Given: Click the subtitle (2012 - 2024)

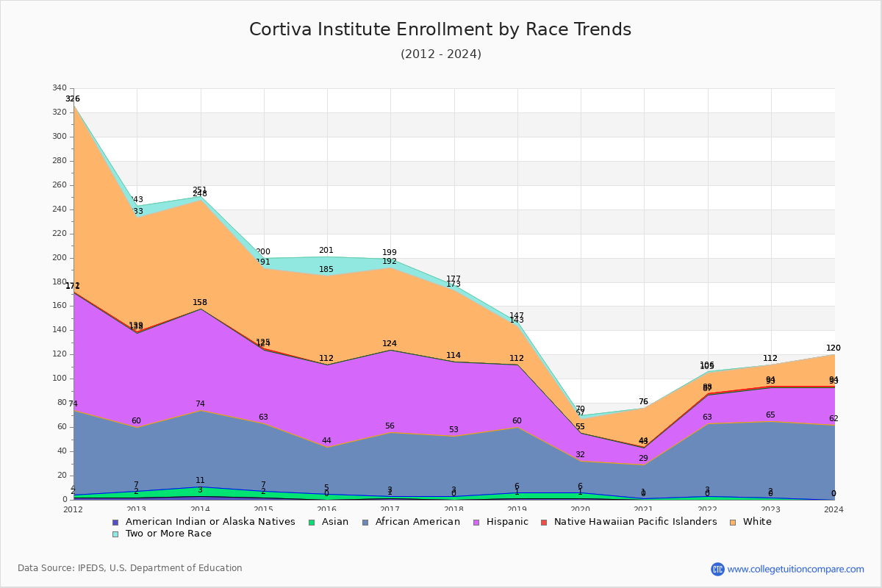Looking at the screenshot, I should pyautogui.click(x=441, y=54).
